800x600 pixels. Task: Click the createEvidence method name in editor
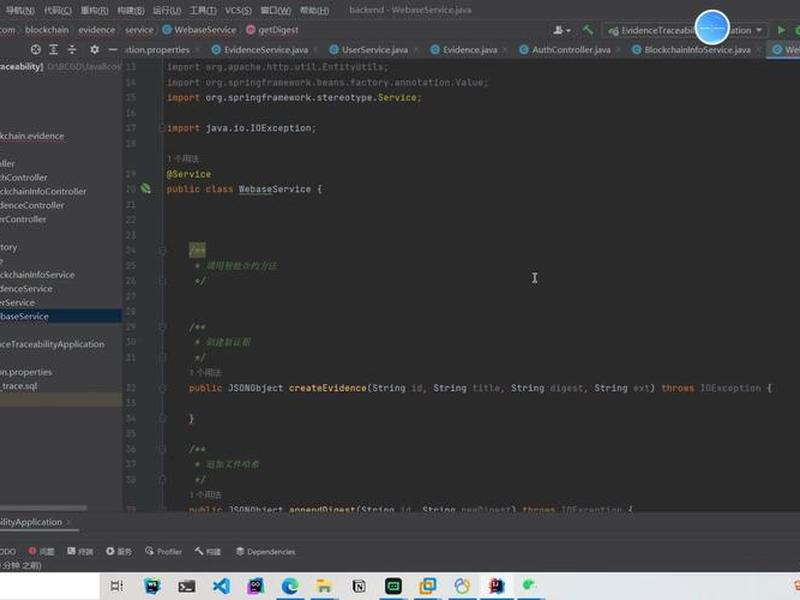pos(328,388)
